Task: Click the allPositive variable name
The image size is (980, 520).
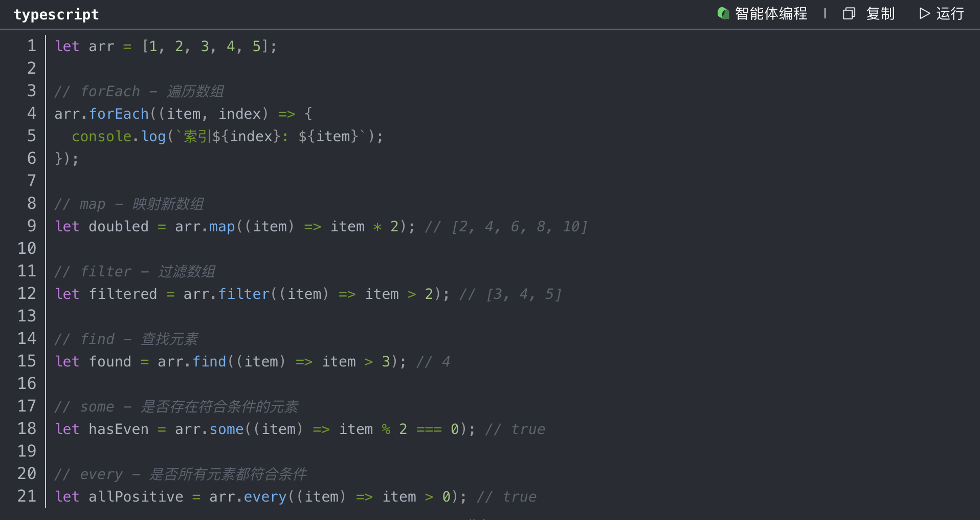Action: [x=136, y=496]
